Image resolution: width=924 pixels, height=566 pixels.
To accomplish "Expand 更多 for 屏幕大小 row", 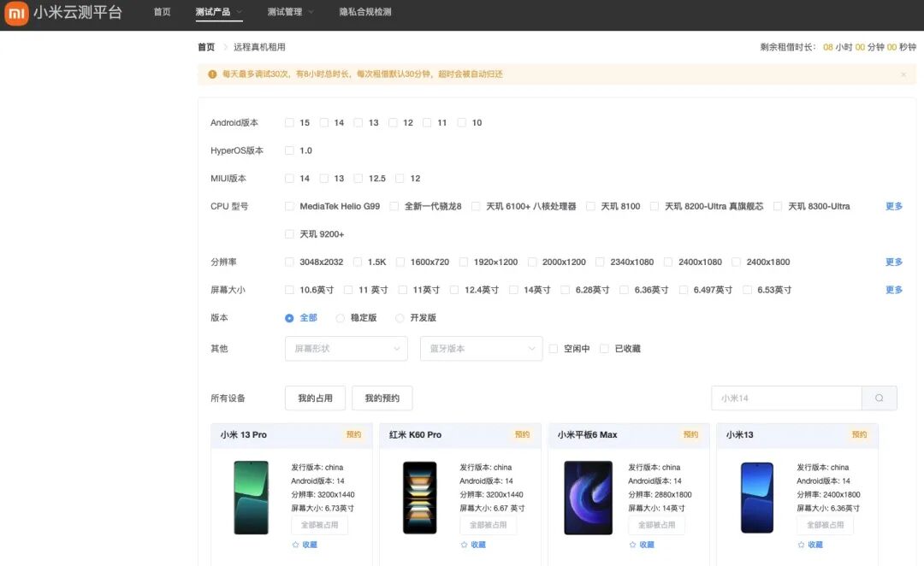I will (894, 290).
